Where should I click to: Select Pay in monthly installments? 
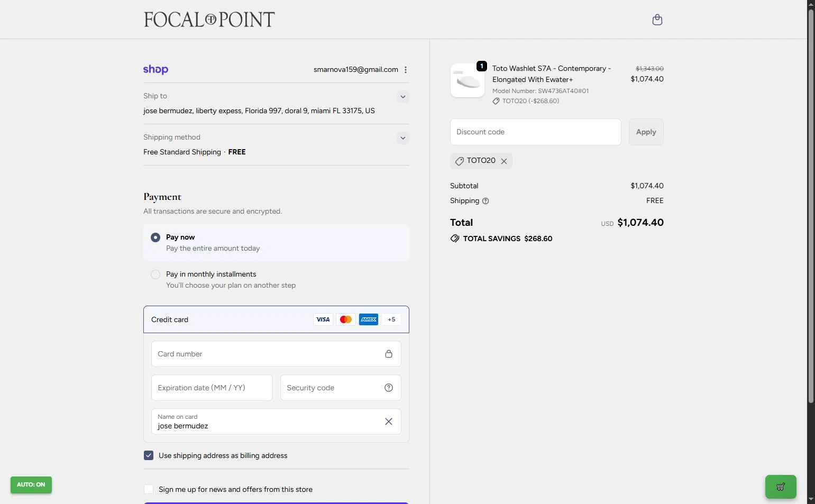coord(155,274)
